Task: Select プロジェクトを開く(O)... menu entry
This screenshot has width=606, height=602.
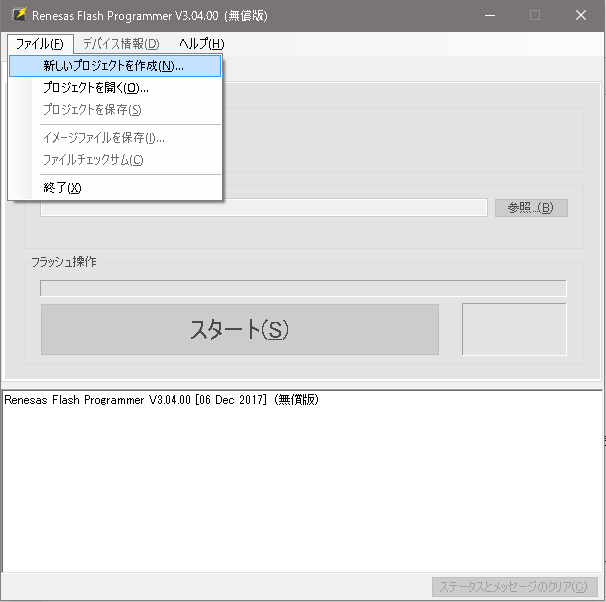Action: pos(115,88)
